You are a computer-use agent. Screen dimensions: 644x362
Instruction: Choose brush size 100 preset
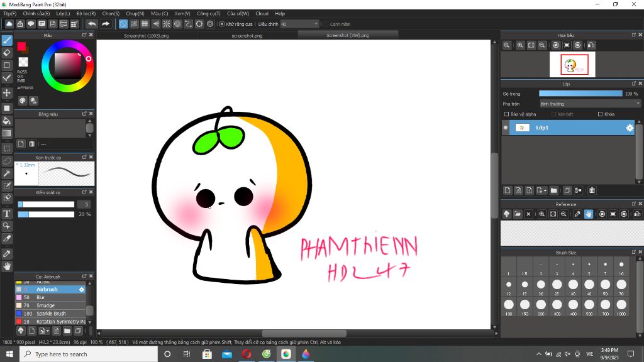point(508,307)
